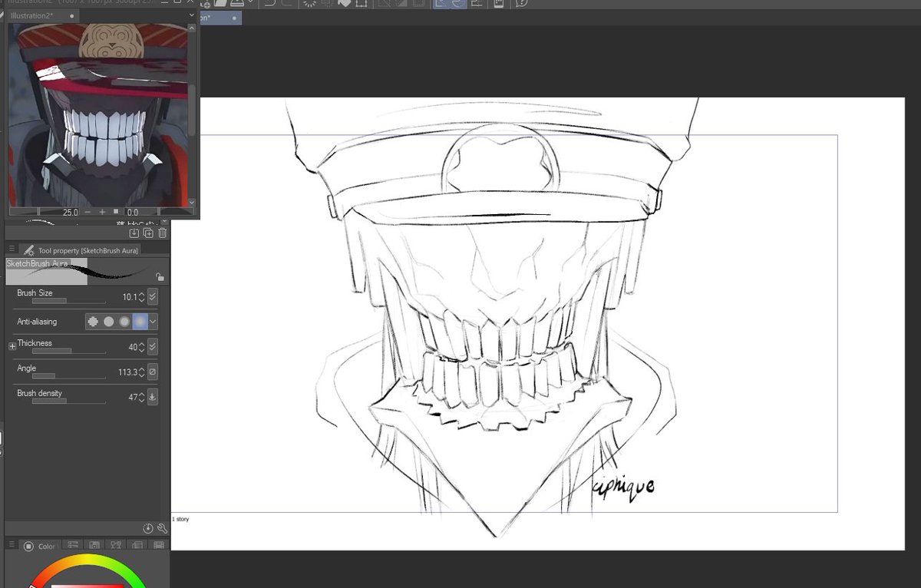921x588 pixels.
Task: Click the reference image thumbnail of skull
Action: [x=98, y=115]
